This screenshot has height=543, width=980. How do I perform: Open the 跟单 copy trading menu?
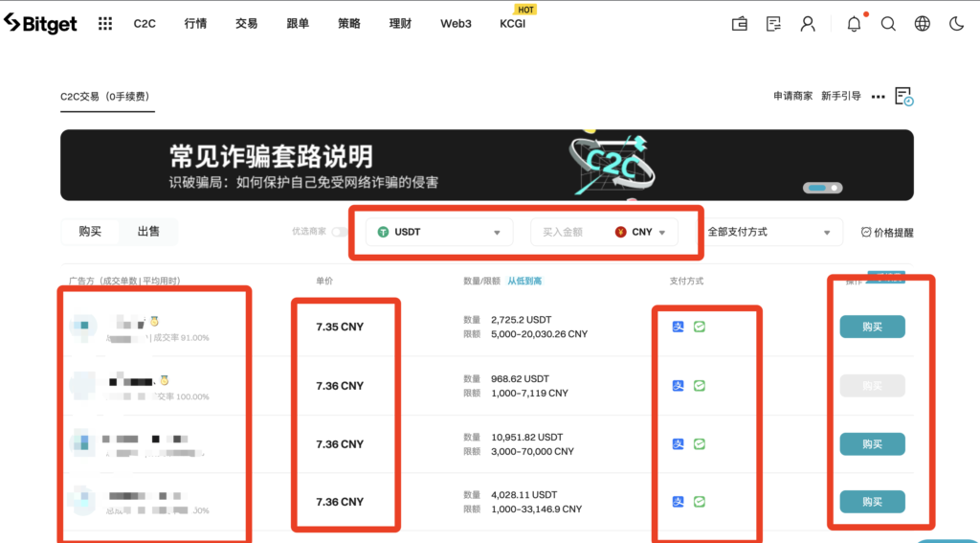[x=298, y=24]
